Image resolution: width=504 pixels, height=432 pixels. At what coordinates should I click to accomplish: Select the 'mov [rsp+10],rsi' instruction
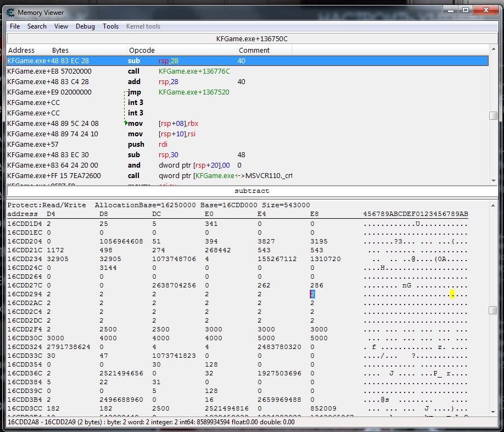pos(248,134)
